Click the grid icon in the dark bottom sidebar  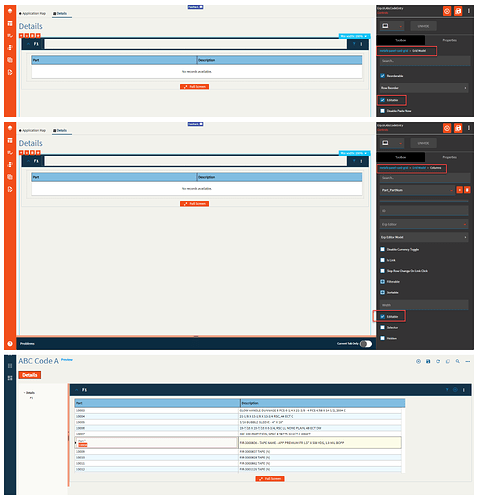pyautogui.click(x=10, y=378)
